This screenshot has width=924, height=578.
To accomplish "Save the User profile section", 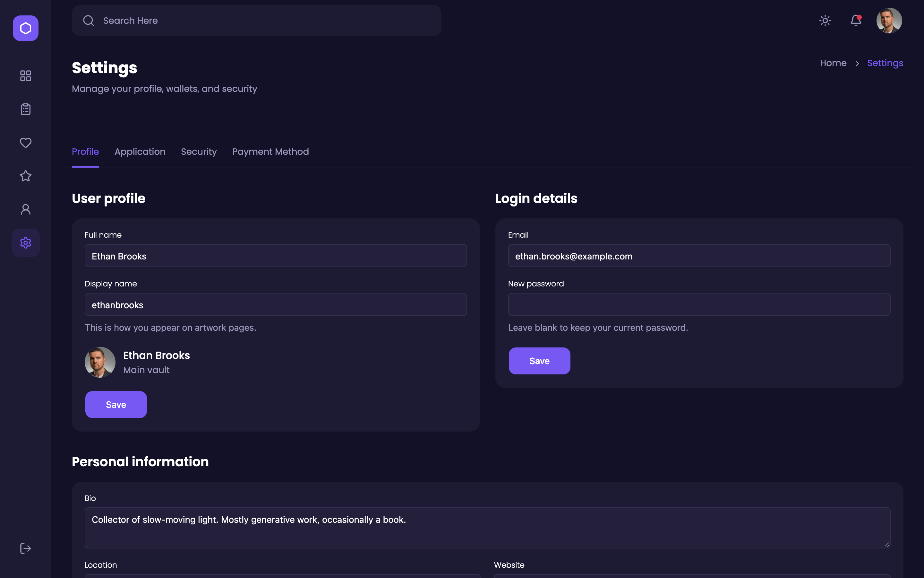I will pyautogui.click(x=116, y=405).
